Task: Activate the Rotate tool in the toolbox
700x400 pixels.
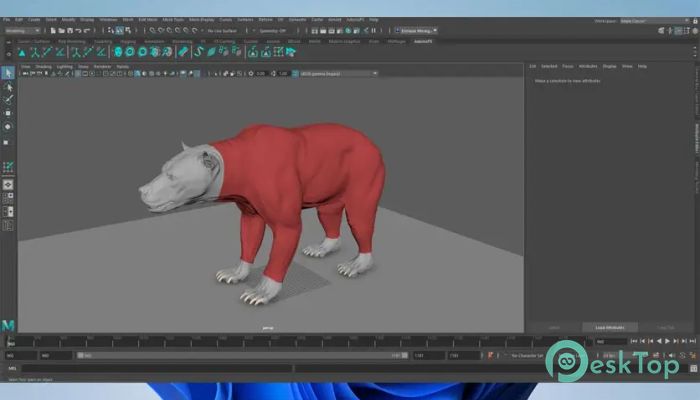Action: pos(8,127)
